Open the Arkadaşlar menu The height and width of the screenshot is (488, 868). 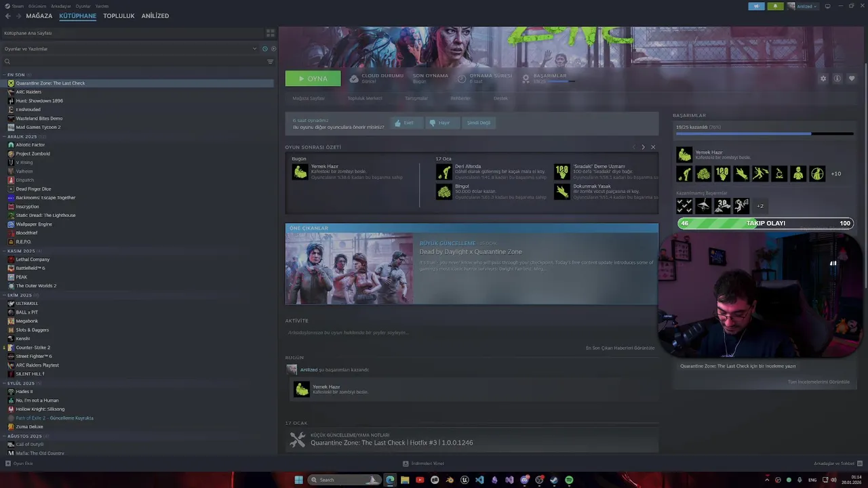click(x=61, y=5)
